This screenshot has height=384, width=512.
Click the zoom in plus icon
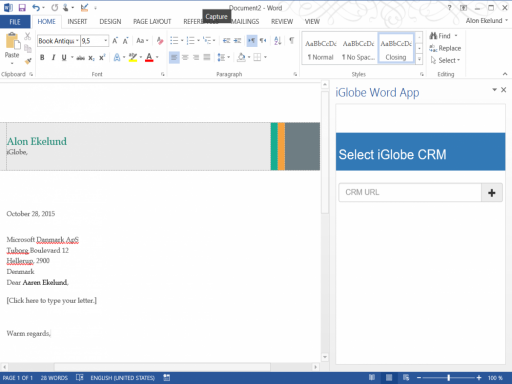(x=479, y=378)
